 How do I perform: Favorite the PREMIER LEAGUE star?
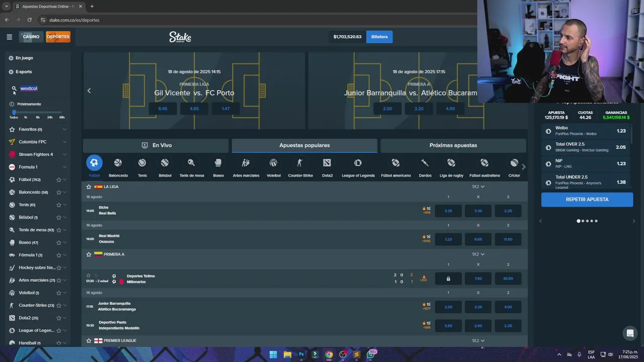[89, 340]
